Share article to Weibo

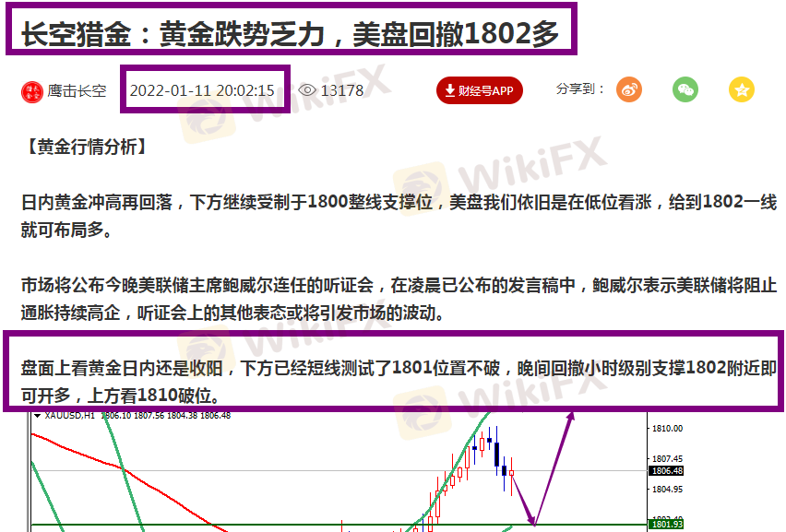(629, 89)
